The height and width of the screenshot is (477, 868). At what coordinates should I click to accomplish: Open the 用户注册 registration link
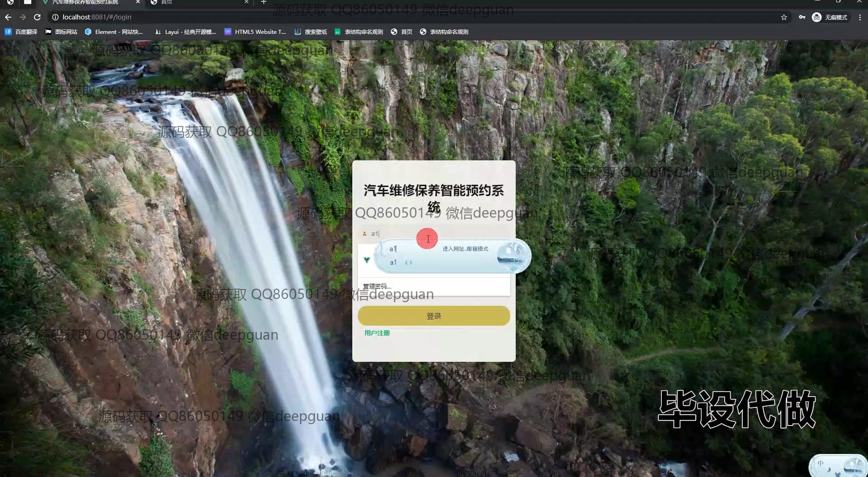click(x=377, y=333)
